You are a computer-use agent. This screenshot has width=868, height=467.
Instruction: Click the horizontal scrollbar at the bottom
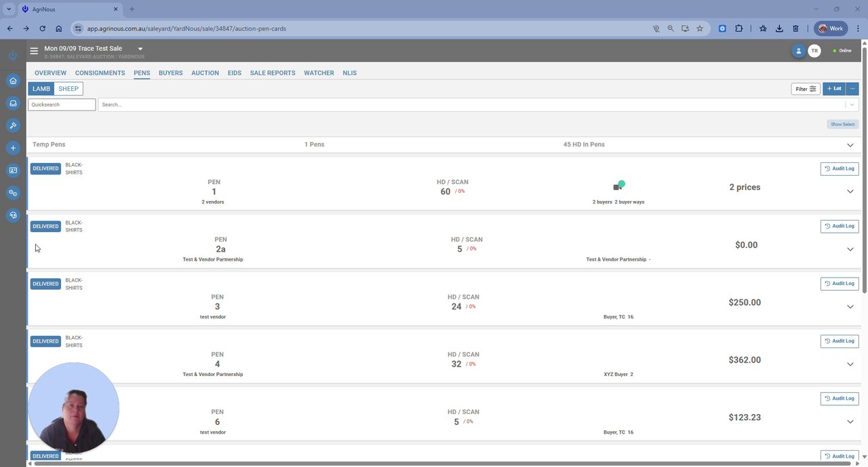tap(441, 464)
